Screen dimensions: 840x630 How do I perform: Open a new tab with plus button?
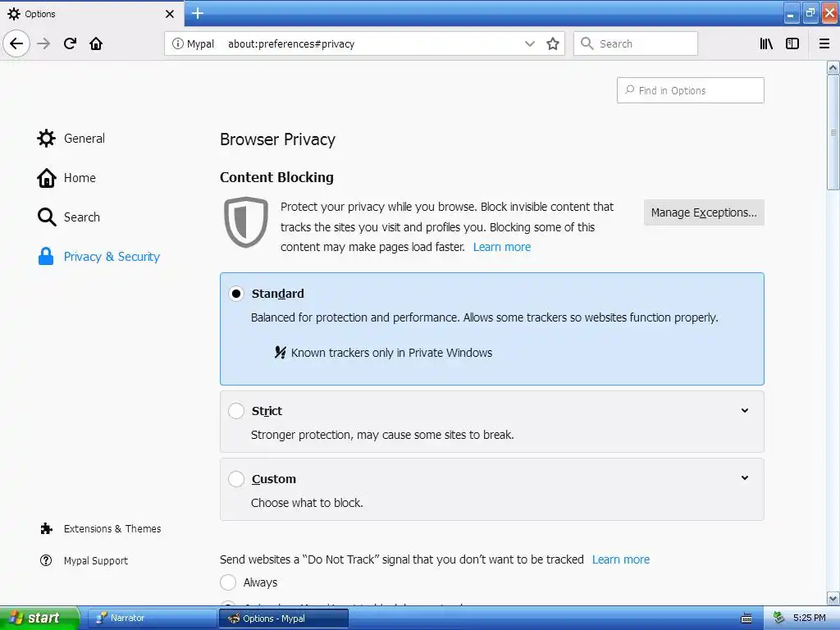coord(197,13)
